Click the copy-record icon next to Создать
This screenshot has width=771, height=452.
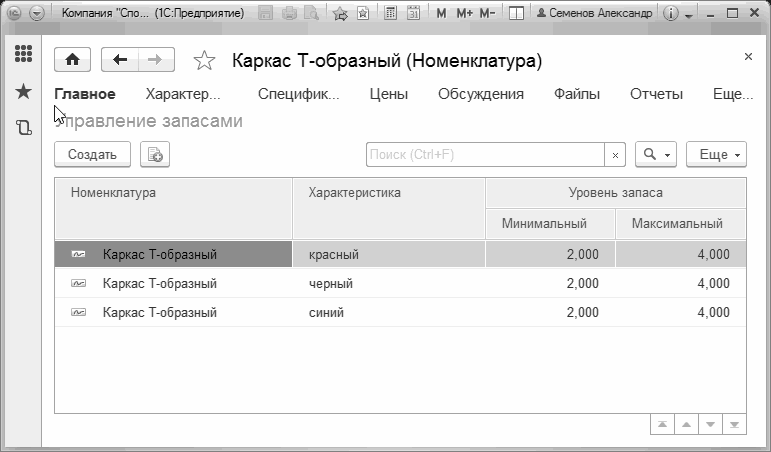155,154
